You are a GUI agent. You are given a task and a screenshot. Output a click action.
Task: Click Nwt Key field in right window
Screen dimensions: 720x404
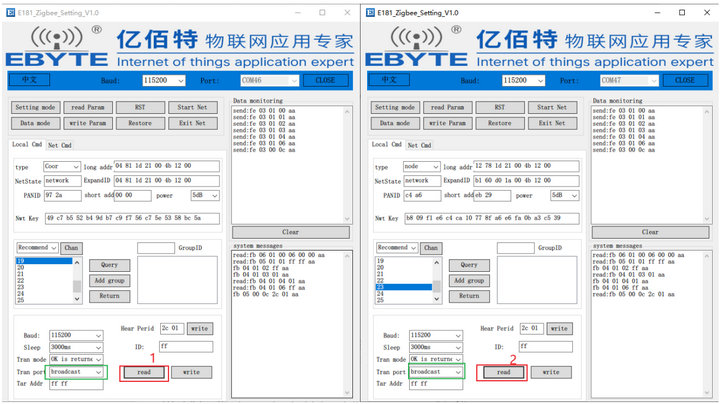[491, 219]
